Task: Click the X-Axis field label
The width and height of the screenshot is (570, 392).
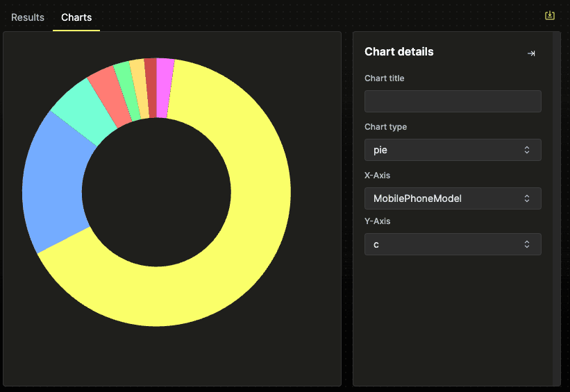Action: click(x=377, y=176)
